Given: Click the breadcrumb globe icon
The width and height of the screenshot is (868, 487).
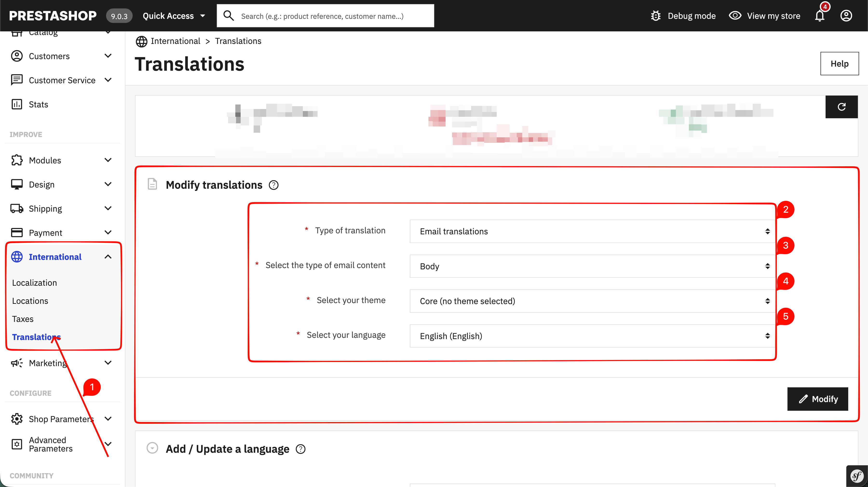Looking at the screenshot, I should (x=142, y=42).
